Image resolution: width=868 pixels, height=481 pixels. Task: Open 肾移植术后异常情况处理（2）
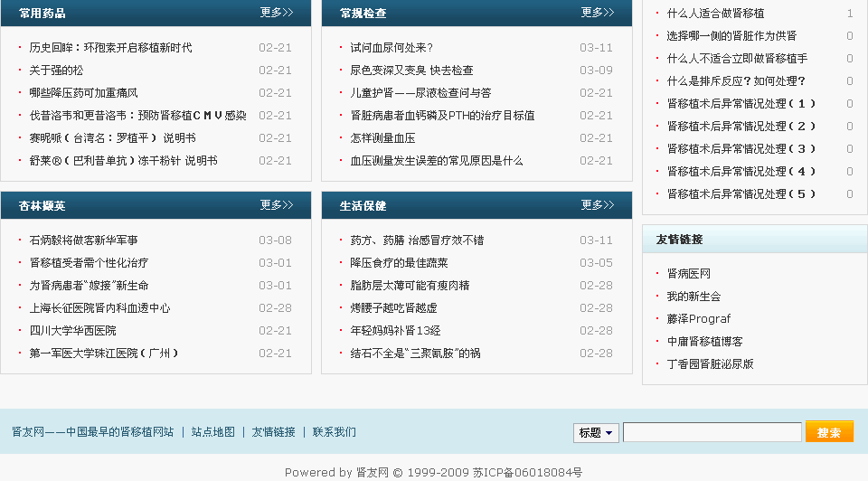pyautogui.click(x=741, y=127)
